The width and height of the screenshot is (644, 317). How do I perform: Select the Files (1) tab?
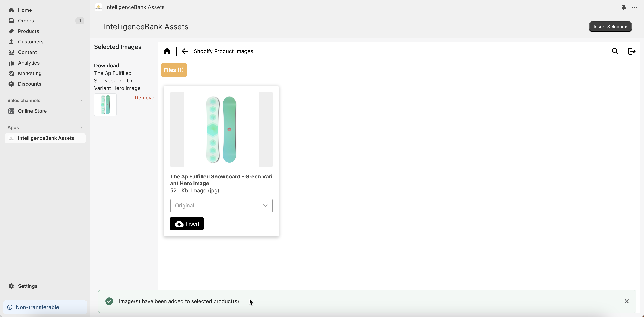[174, 70]
